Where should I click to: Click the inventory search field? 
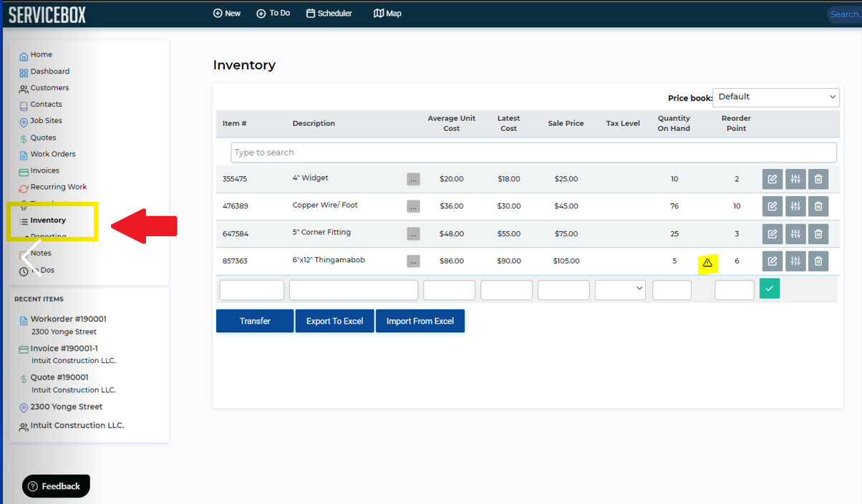click(533, 152)
